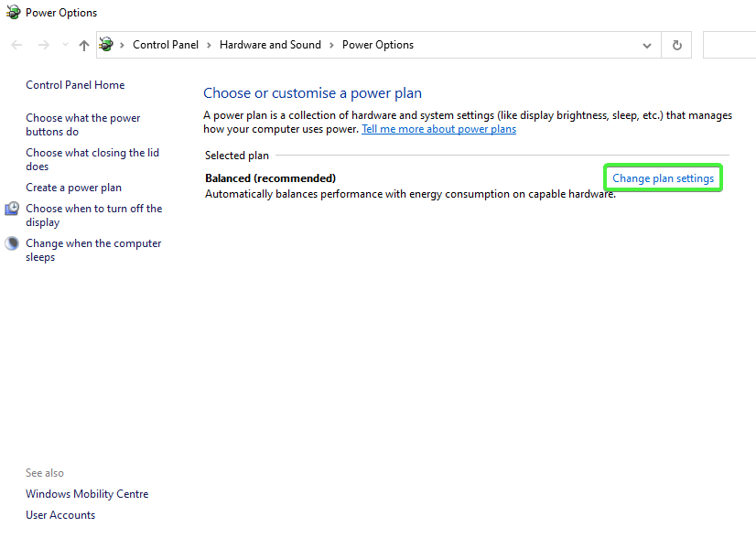Refresh the page with the refresh icon
The image size is (756, 538).
coord(676,44)
